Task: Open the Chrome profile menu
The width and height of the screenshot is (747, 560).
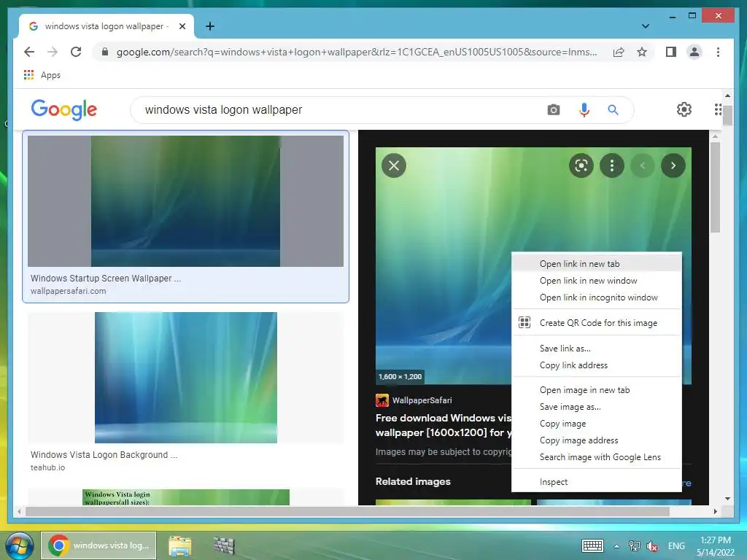Action: click(694, 52)
